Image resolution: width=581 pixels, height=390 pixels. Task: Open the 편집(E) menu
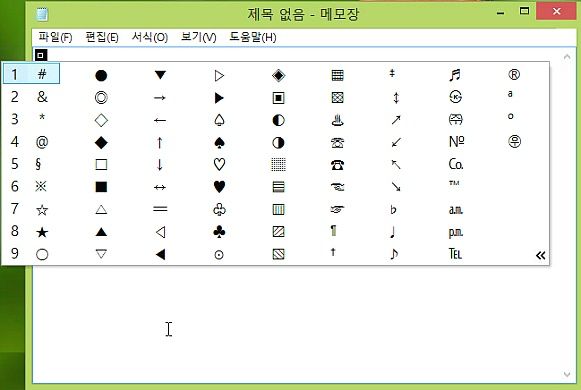[102, 37]
